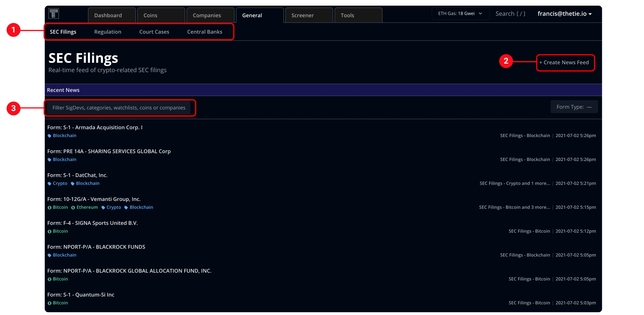The image size is (644, 315).
Task: Open the francis@thetie.io account menu
Action: point(564,14)
